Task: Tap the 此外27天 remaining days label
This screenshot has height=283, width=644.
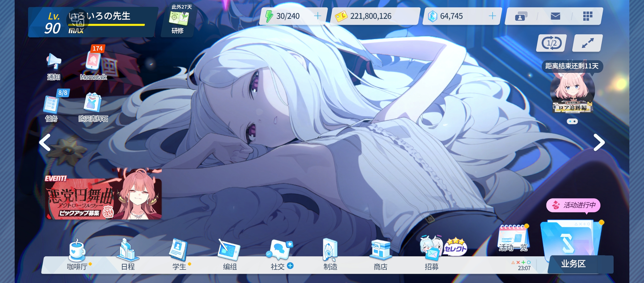Action: pos(182,7)
